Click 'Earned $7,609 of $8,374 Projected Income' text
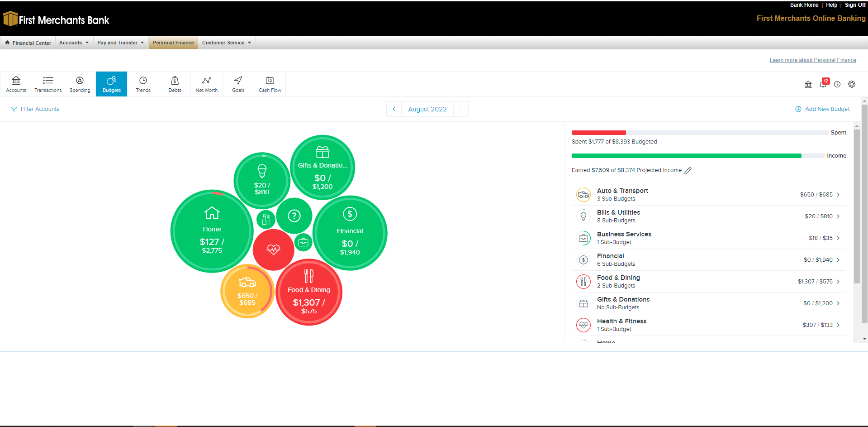This screenshot has width=868, height=427. [x=626, y=170]
